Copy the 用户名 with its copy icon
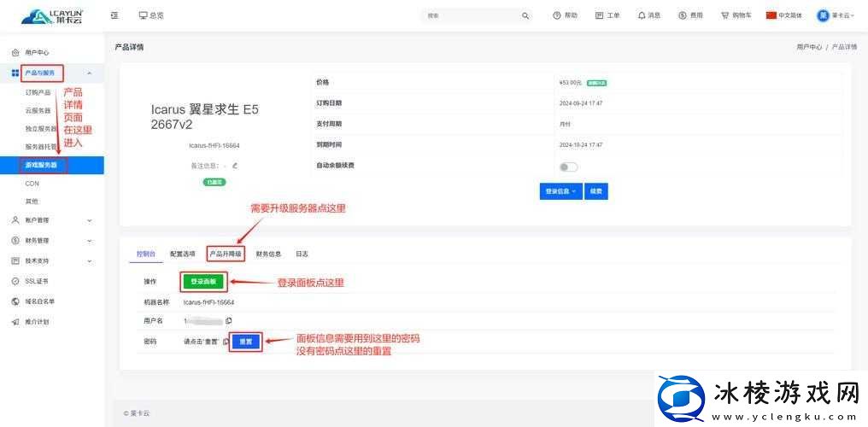This screenshot has width=868, height=427. tap(229, 321)
